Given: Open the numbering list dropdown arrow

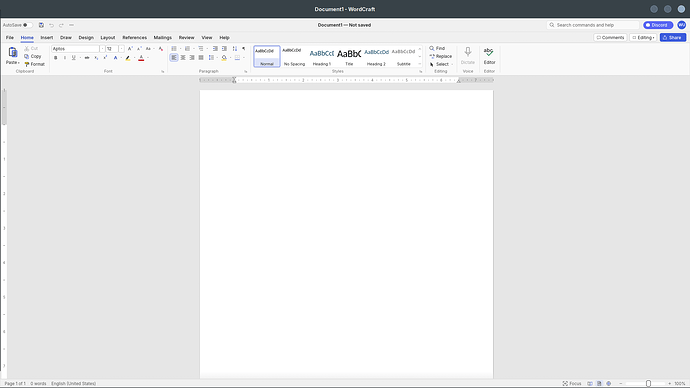Looking at the screenshot, I should 194,49.
